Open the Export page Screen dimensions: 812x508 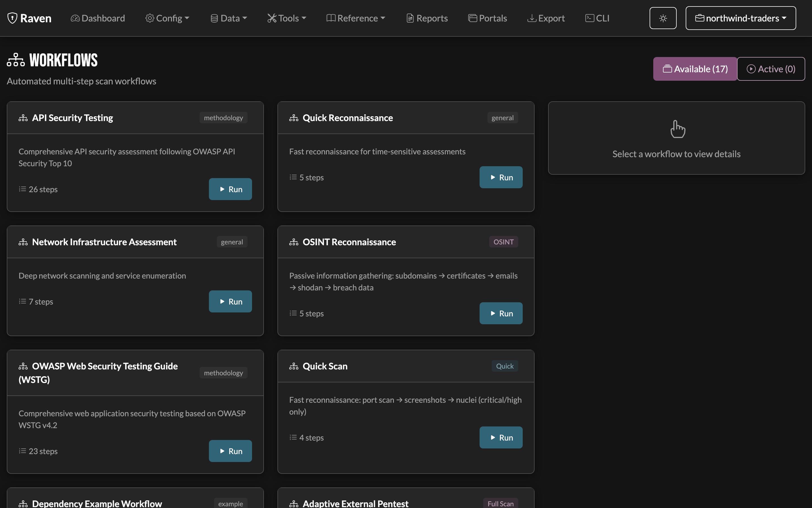[x=546, y=18]
